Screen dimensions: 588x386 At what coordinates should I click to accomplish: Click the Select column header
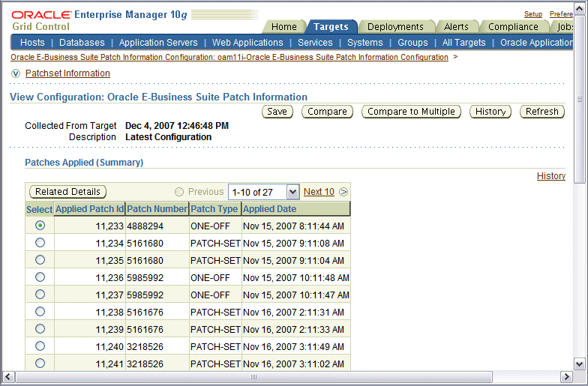tap(39, 210)
